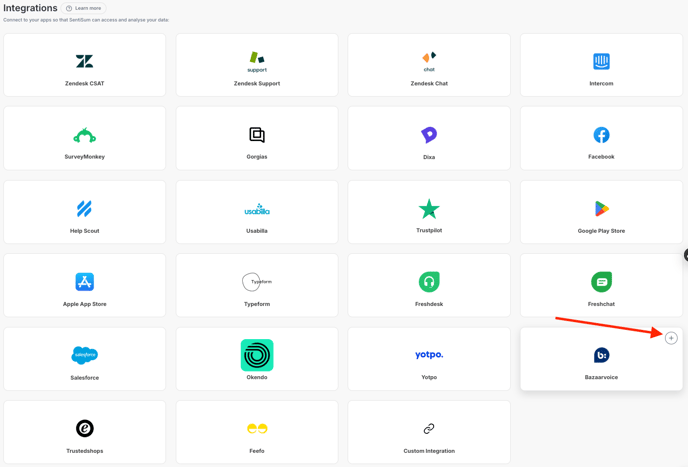Click the "Help Scout" label
Image resolution: width=688 pixels, height=467 pixels.
85,231
